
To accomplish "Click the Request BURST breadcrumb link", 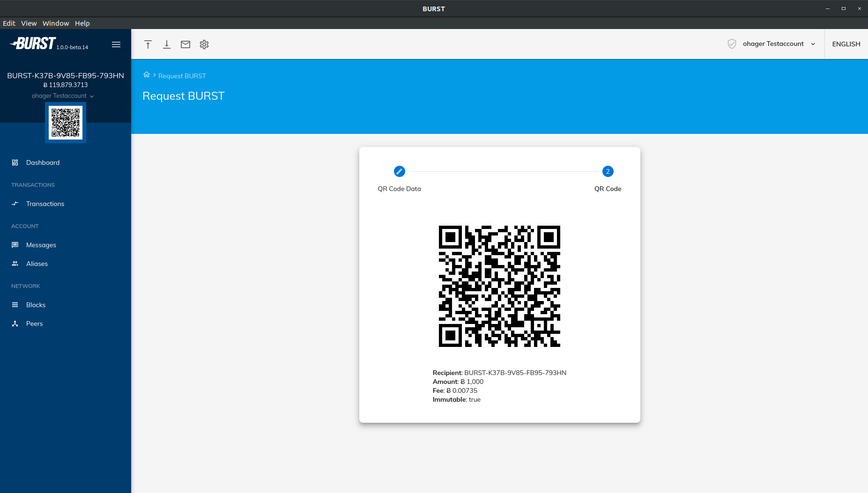I will [182, 76].
